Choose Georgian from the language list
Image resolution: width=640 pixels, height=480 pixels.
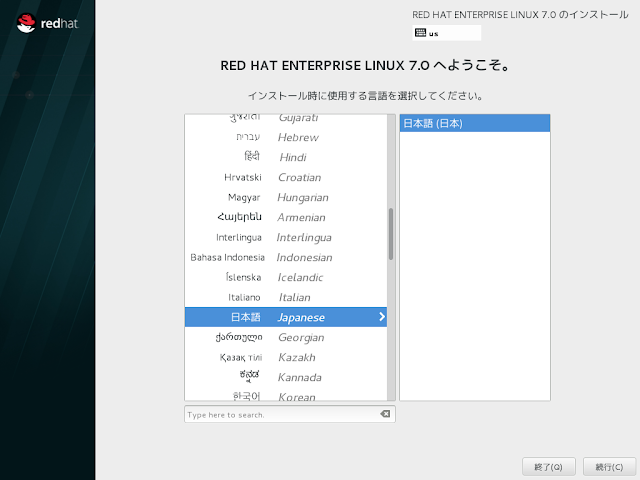(x=286, y=337)
